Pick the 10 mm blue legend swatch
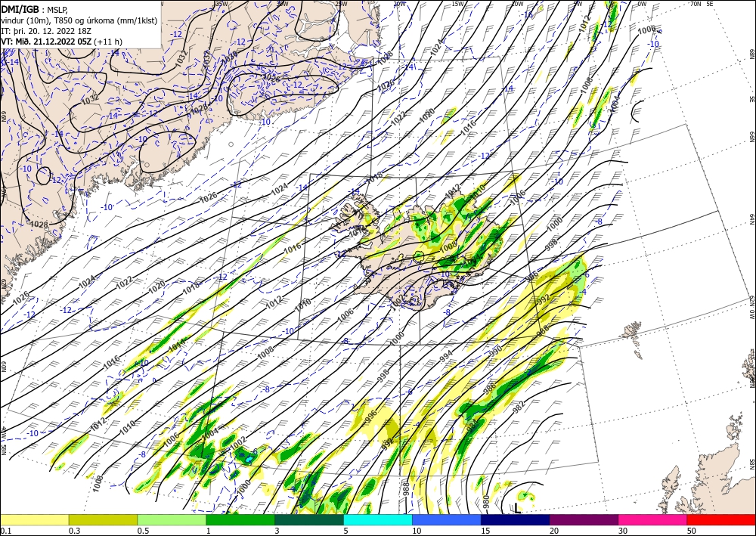The width and height of the screenshot is (756, 536). click(447, 519)
